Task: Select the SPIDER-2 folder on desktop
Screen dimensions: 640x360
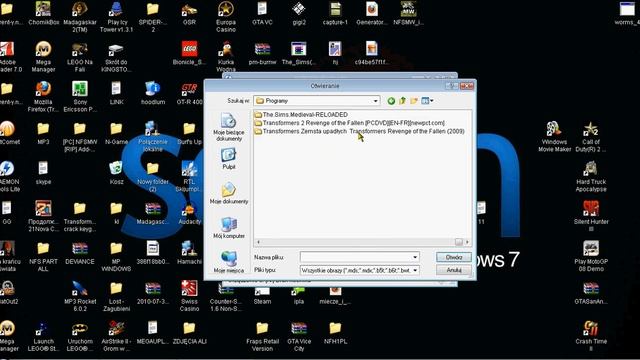Action: pyautogui.click(x=153, y=17)
